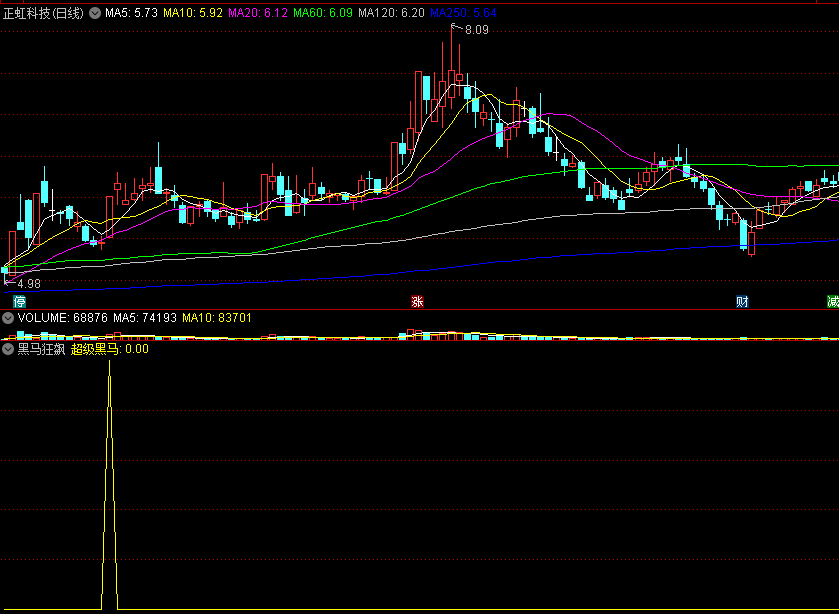Open the VOLUME indicator dropdown arrow

pos(7,319)
